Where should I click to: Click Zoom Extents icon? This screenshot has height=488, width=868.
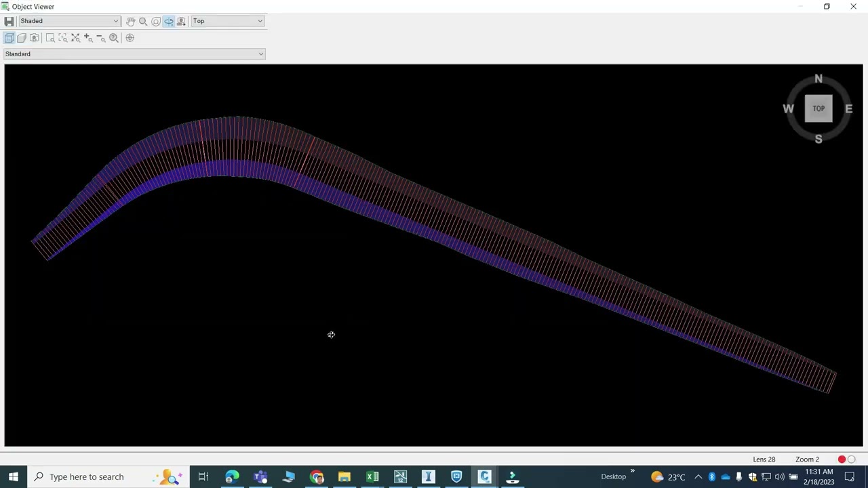(x=75, y=38)
